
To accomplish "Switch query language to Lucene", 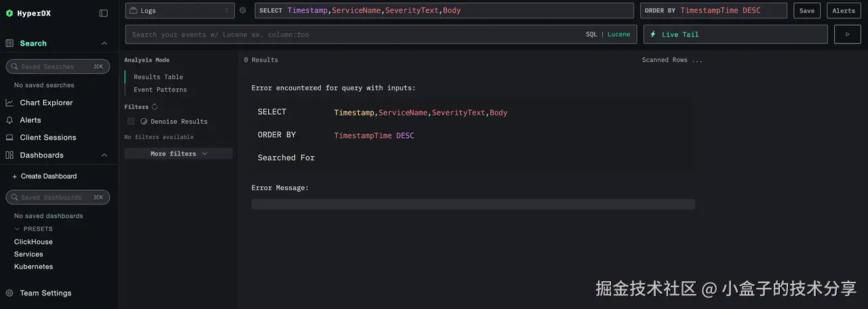I will point(618,35).
